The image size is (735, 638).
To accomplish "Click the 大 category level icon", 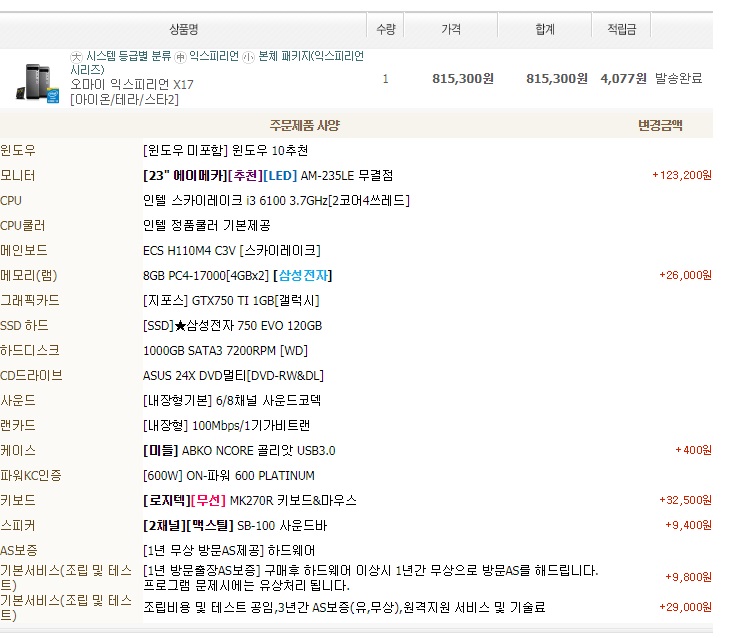I will coord(76,57).
